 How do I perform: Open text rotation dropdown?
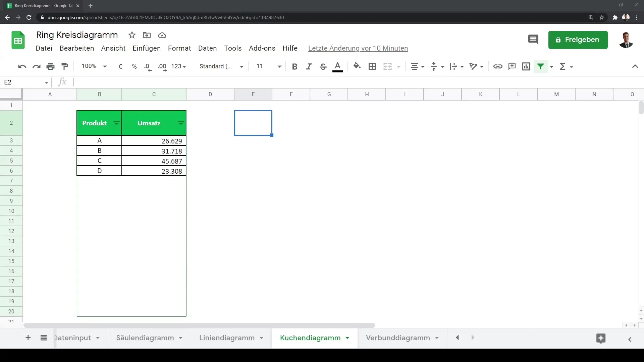pyautogui.click(x=476, y=66)
